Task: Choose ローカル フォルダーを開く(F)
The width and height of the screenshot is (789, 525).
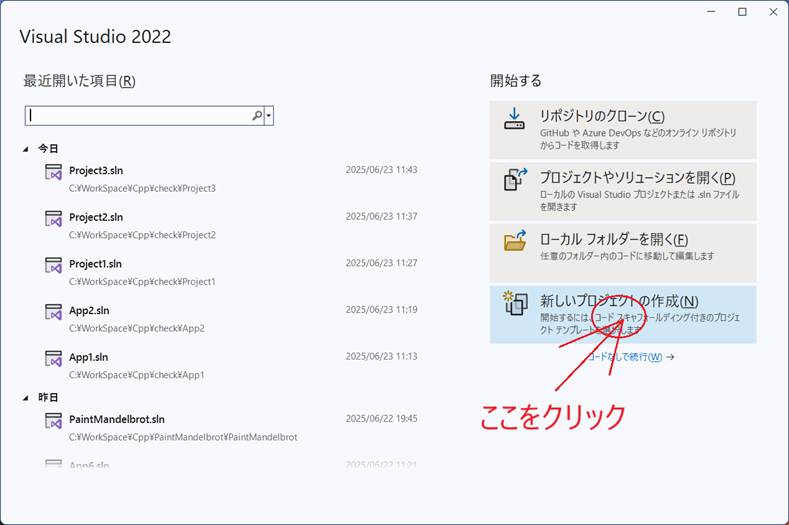Action: [x=623, y=253]
